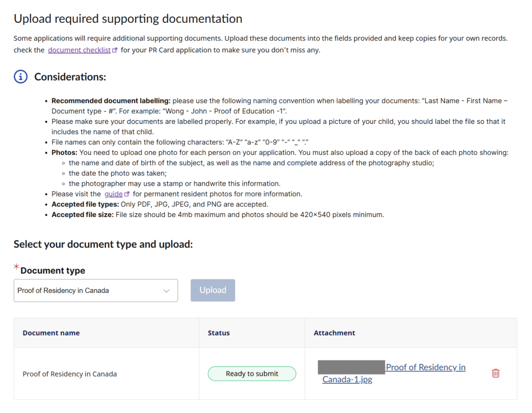
Task: Delete the uploaded attachment with trash icon
Action: 496,373
